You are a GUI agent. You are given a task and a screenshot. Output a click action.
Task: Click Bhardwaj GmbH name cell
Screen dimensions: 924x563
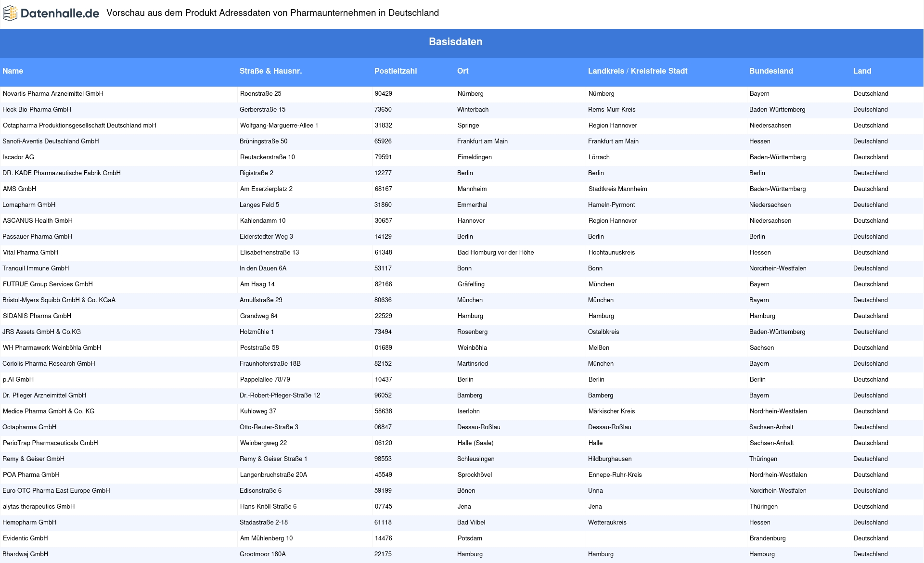(x=25, y=554)
